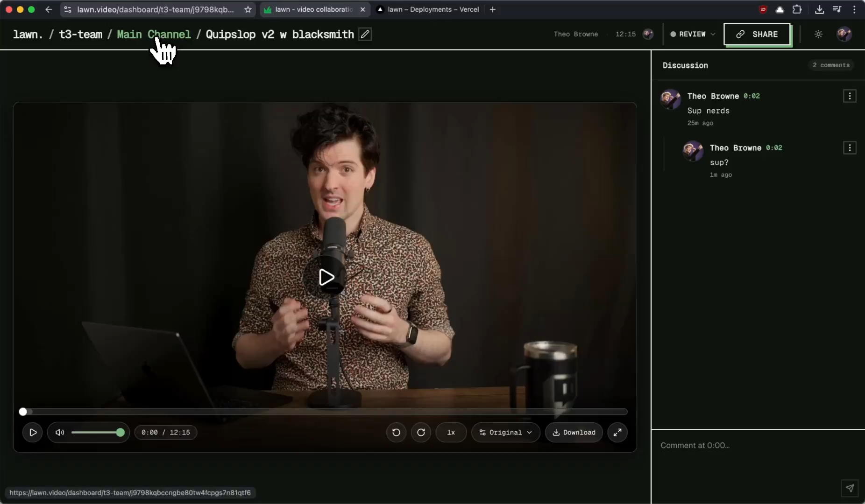This screenshot has width=865, height=504.
Task: Change the 1x playback speed
Action: pos(451,432)
